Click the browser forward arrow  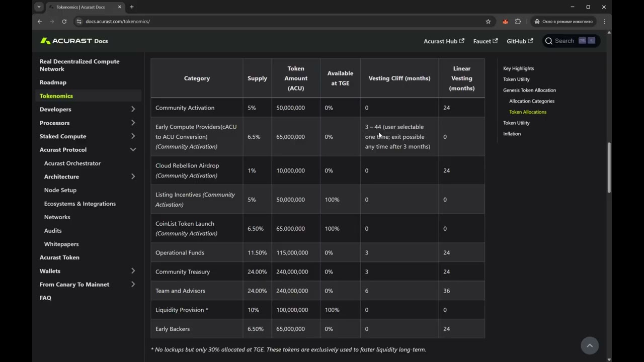tap(52, 22)
